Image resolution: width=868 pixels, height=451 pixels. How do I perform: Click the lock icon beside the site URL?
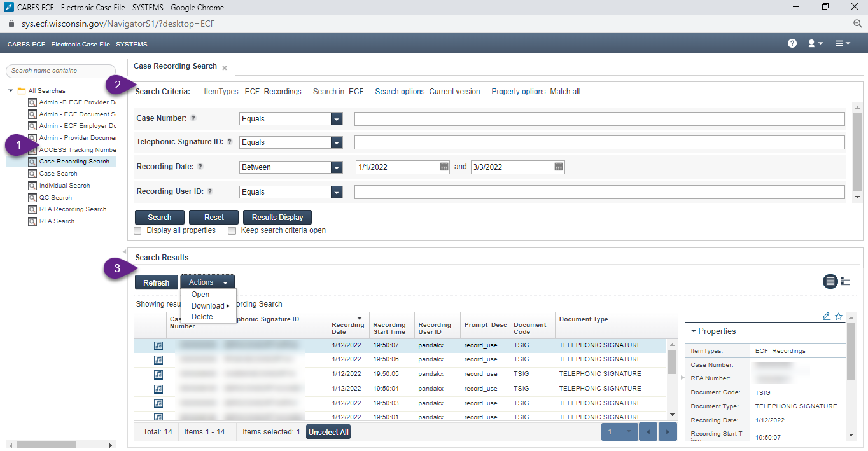pyautogui.click(x=11, y=24)
